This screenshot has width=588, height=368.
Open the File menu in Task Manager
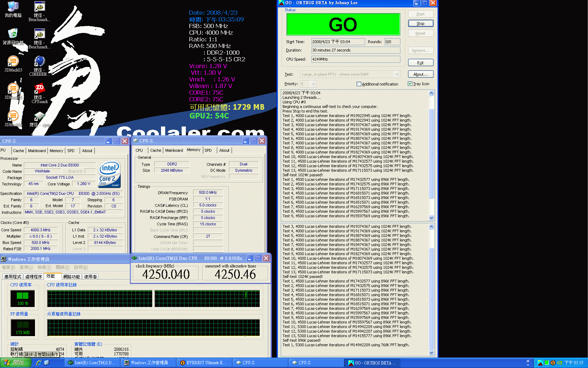(x=8, y=267)
